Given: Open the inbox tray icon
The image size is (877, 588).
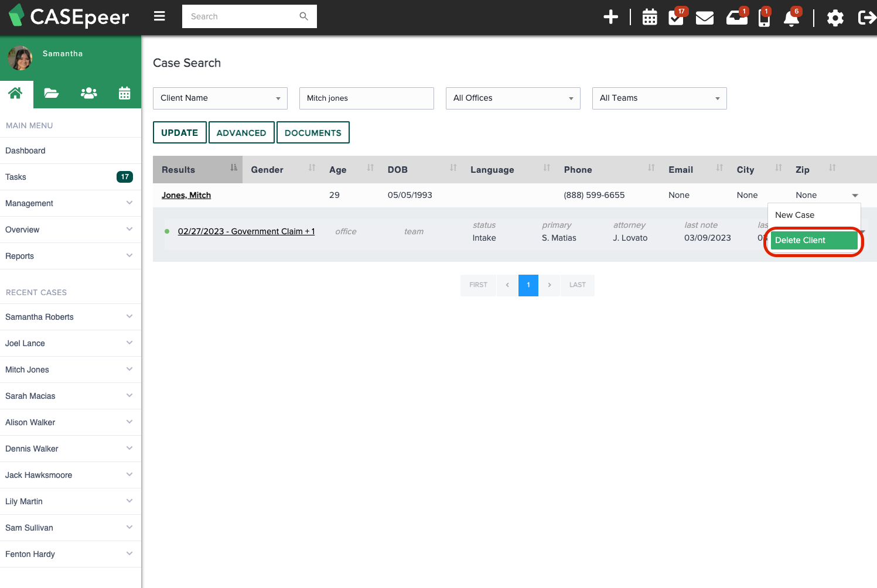Looking at the screenshot, I should tap(736, 17).
